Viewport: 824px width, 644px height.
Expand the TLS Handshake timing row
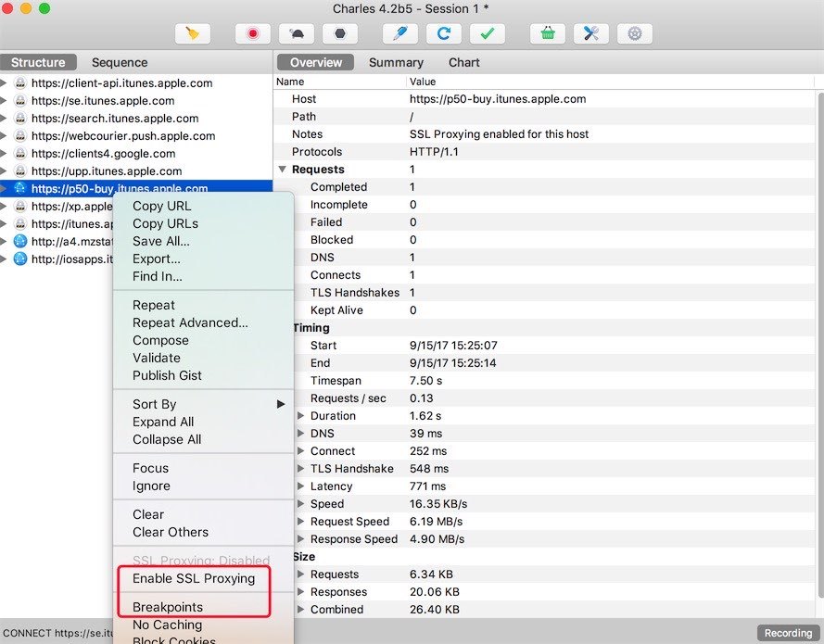(300, 469)
